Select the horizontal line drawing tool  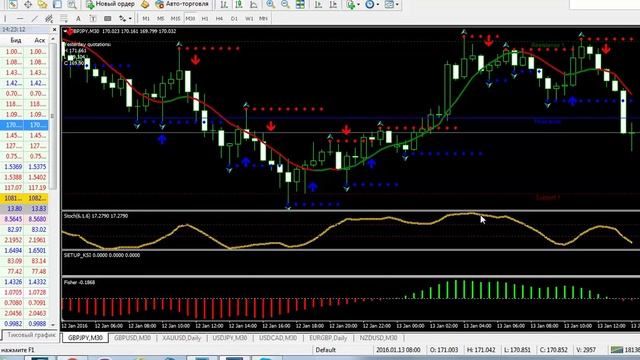[x=20, y=18]
